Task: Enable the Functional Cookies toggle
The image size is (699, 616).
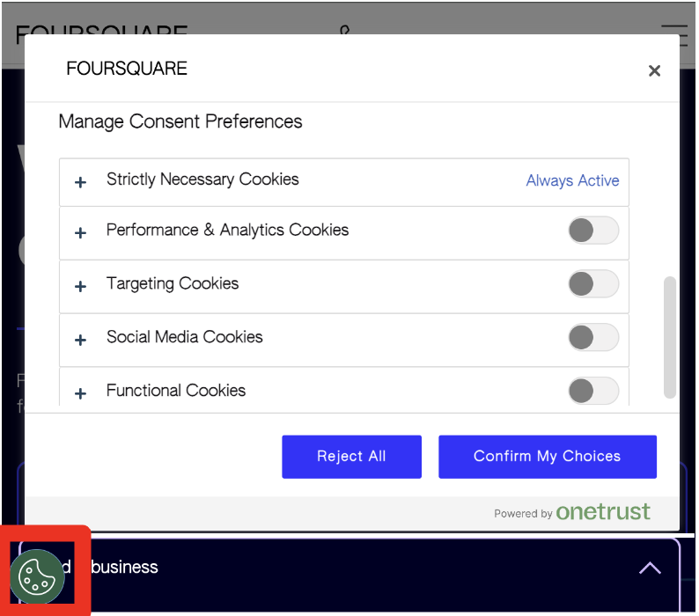Action: pyautogui.click(x=593, y=390)
